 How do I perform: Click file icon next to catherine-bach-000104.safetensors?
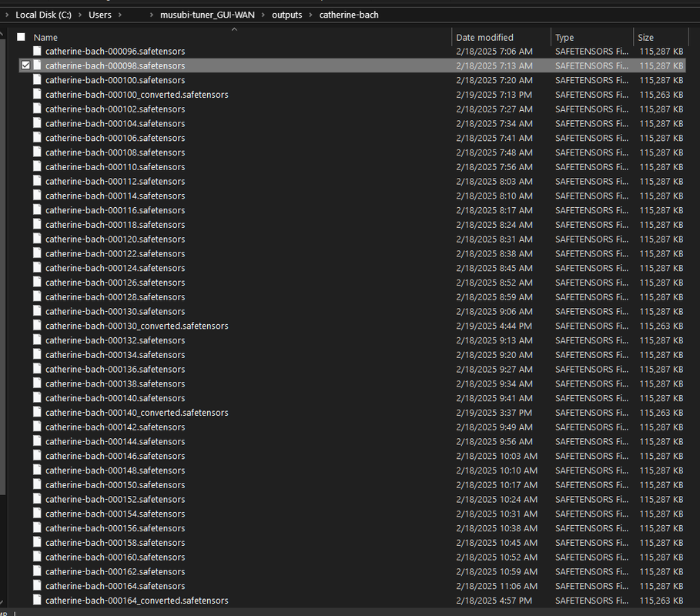(x=37, y=123)
